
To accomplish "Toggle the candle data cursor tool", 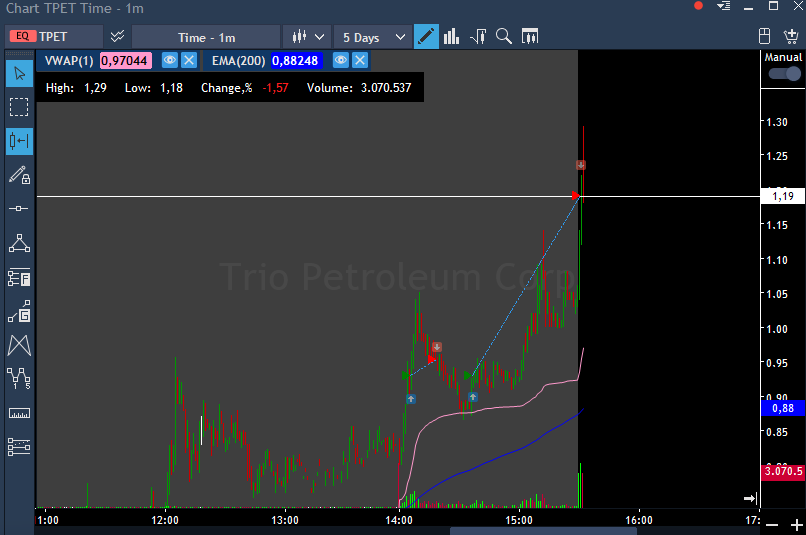I will 20,141.
